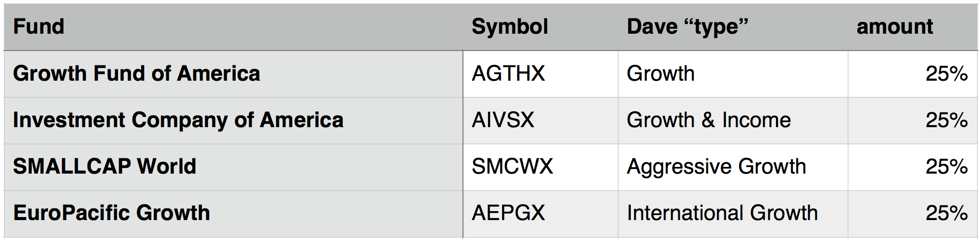The width and height of the screenshot is (980, 240).
Task: Click the Growth Fund of America cell
Action: click(x=233, y=74)
